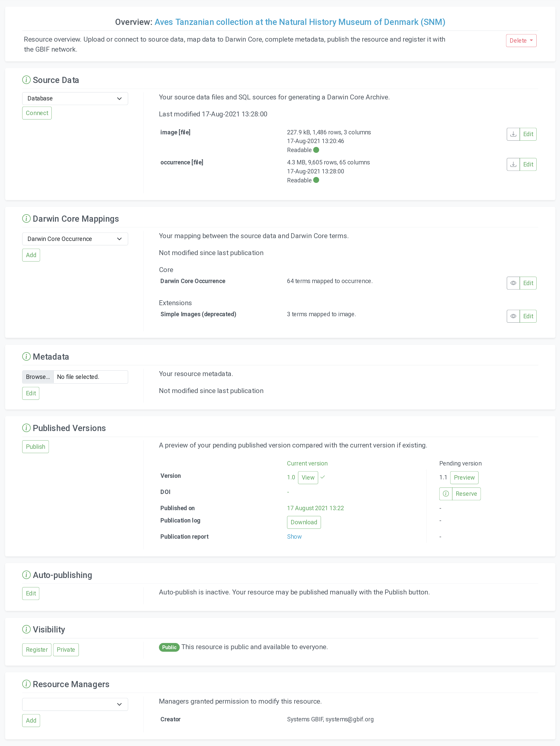Switch resource visibility to Private
This screenshot has width=560, height=746.
66,650
